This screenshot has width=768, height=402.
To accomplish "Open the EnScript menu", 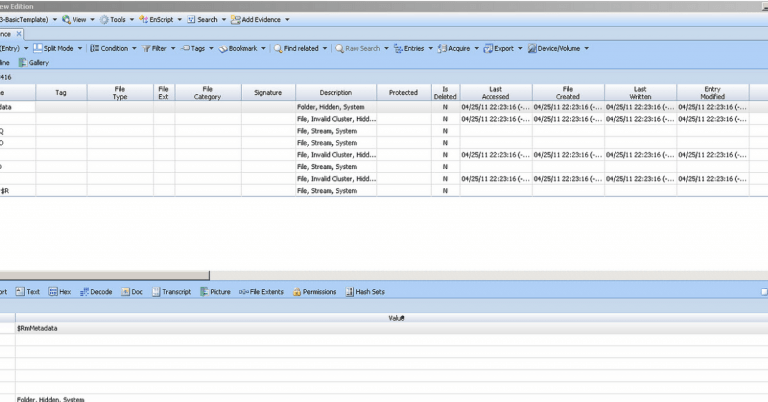I will [161, 19].
